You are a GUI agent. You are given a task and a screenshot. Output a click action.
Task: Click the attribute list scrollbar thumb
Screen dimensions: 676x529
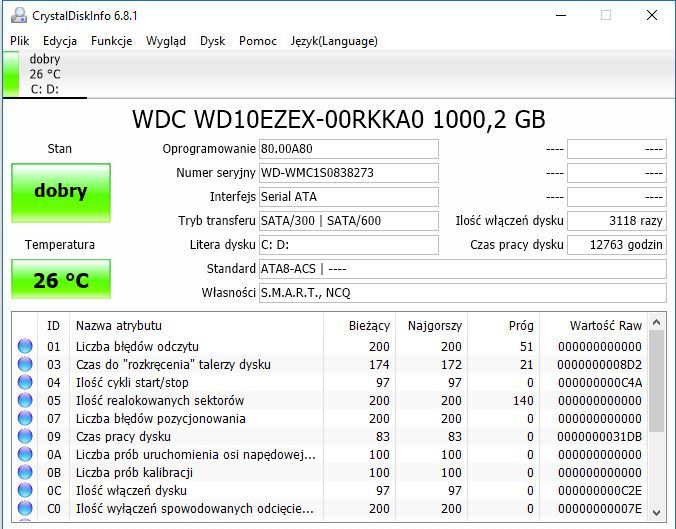[x=656, y=382]
